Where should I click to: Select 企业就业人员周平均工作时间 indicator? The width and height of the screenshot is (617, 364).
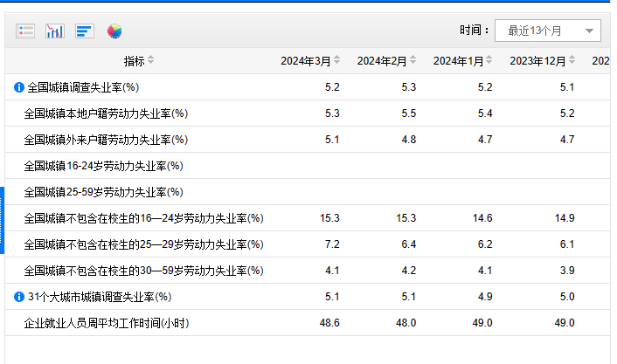tap(107, 323)
